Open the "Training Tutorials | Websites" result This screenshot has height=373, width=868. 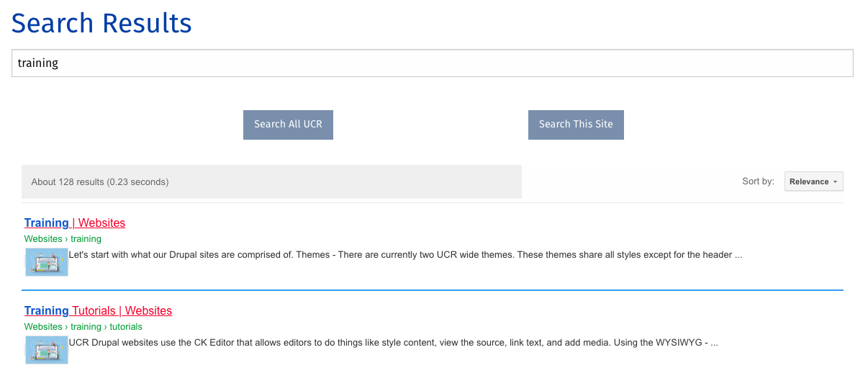point(98,310)
